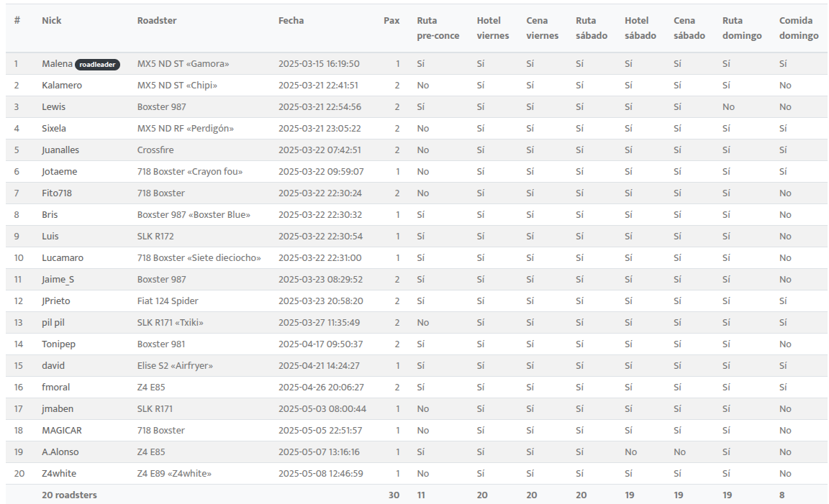Click the Cena sábado column header
829x504 pixels.
click(x=689, y=28)
